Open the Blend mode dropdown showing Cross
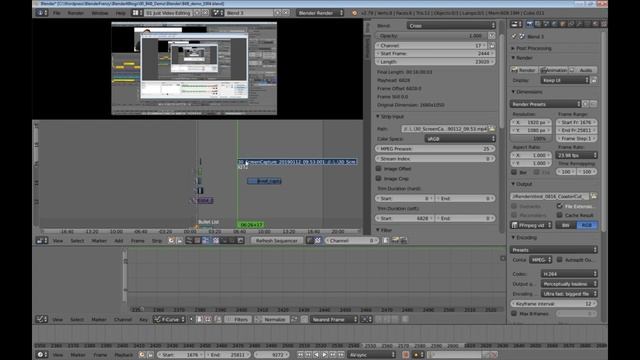 click(x=451, y=26)
